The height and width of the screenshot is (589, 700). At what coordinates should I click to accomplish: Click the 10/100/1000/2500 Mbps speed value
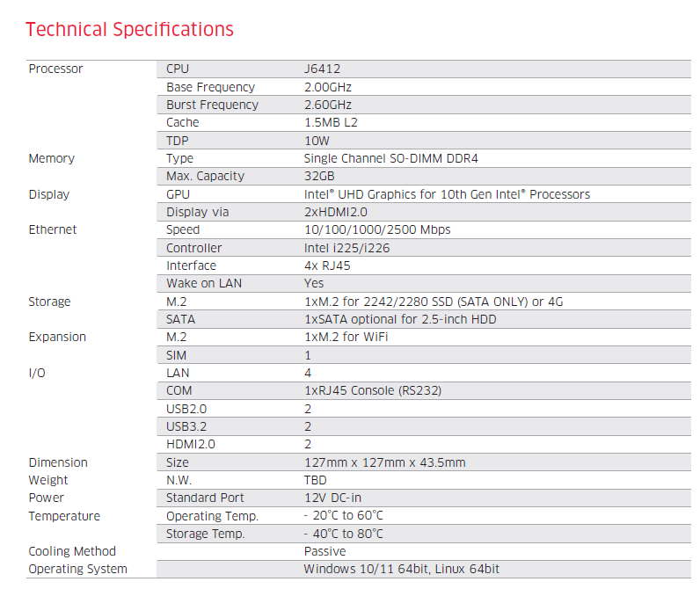(377, 229)
